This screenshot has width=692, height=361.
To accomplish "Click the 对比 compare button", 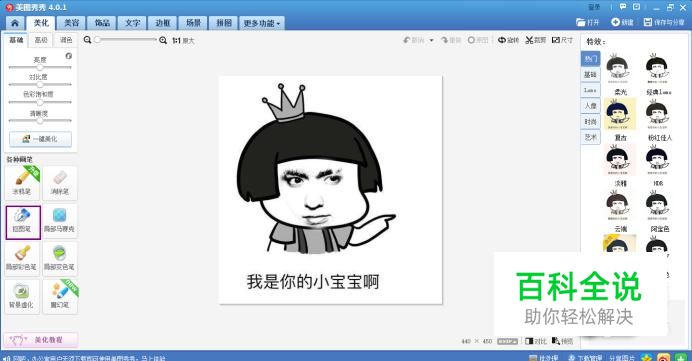I will pos(536,341).
